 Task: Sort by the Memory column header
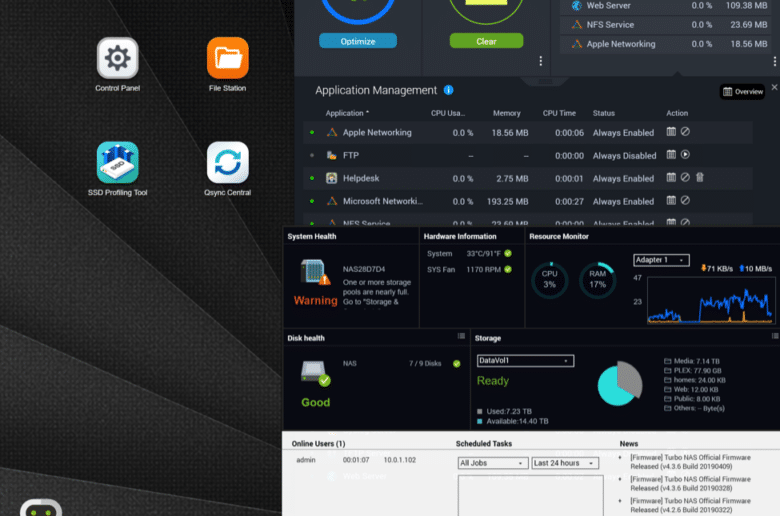[506, 113]
